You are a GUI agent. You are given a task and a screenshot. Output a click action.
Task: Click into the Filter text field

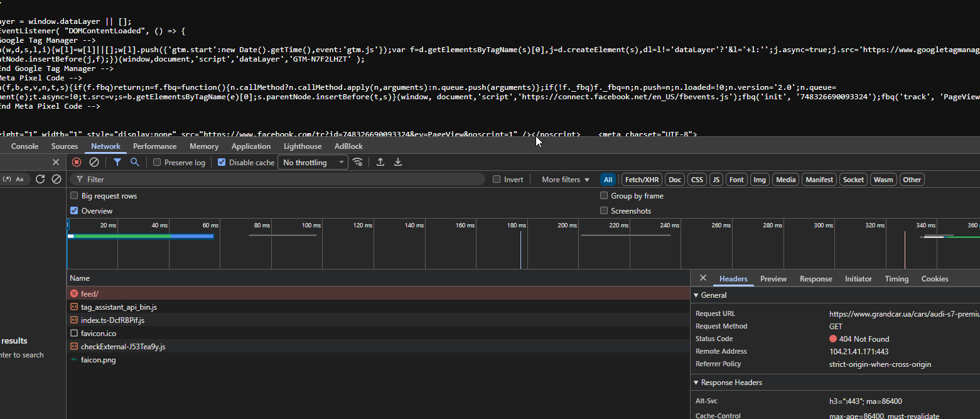click(x=283, y=180)
